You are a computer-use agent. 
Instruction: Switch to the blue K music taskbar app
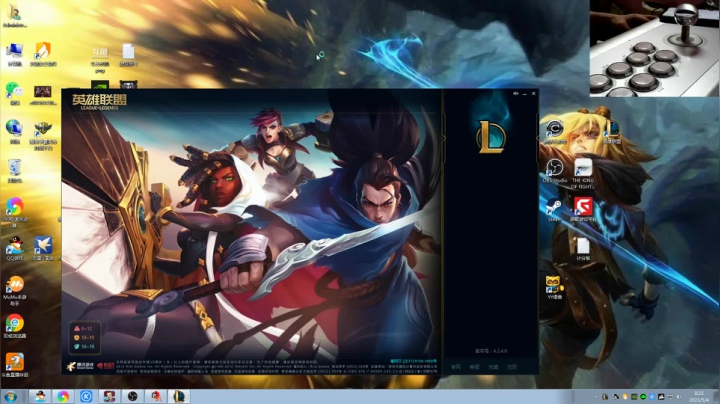[86, 396]
